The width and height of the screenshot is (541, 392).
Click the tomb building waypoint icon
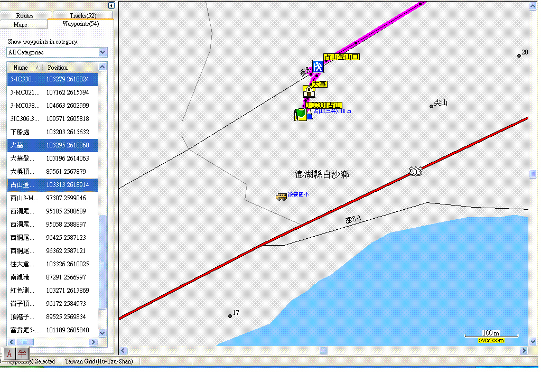[x=309, y=91]
